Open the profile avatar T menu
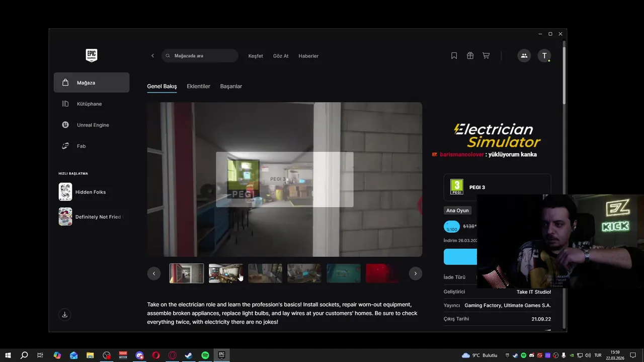The height and width of the screenshot is (362, 644). tap(544, 56)
